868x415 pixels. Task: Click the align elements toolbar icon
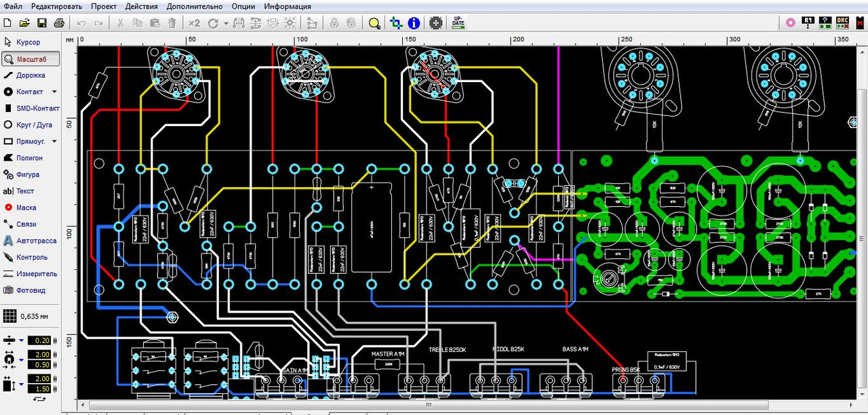[x=273, y=23]
